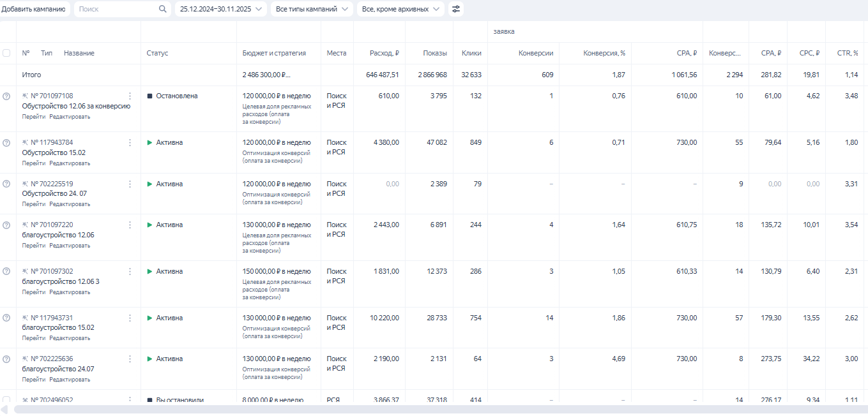Open three-dot menu for Обустройство 15.02
The image size is (868, 416).
coord(130,142)
